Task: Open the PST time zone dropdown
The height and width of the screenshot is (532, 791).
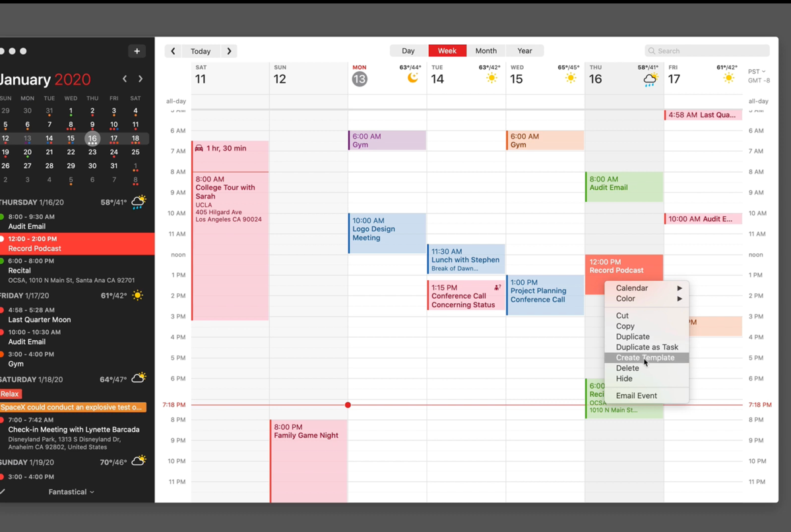Action: 757,72
